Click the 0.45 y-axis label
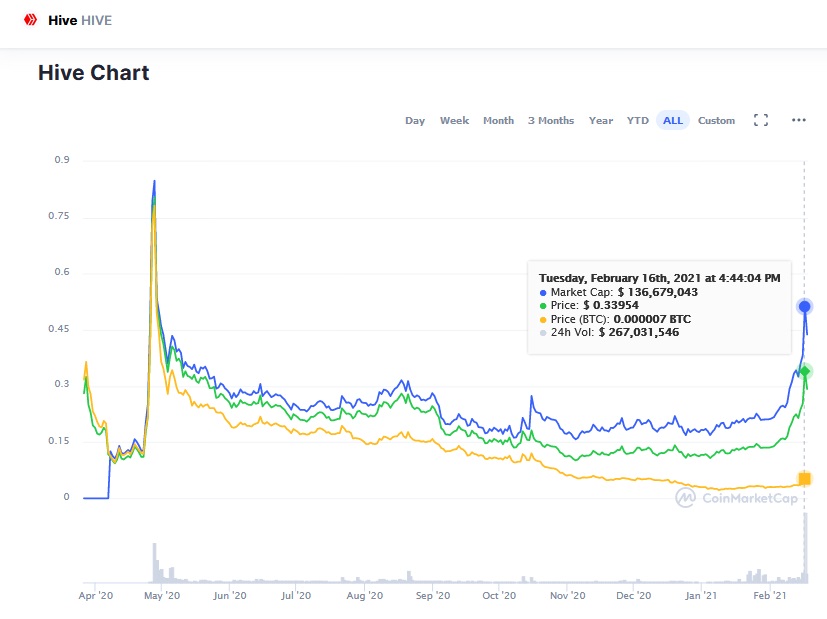This screenshot has width=827, height=619. point(59,328)
